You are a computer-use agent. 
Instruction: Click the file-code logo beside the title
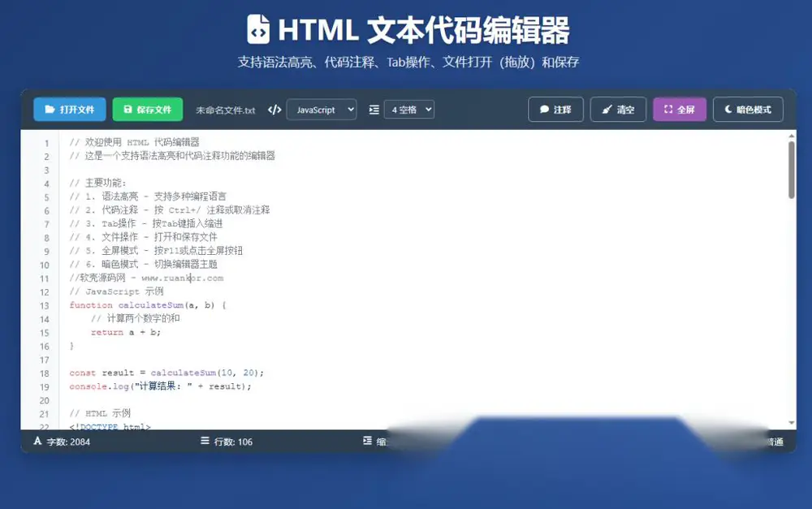[x=258, y=29]
